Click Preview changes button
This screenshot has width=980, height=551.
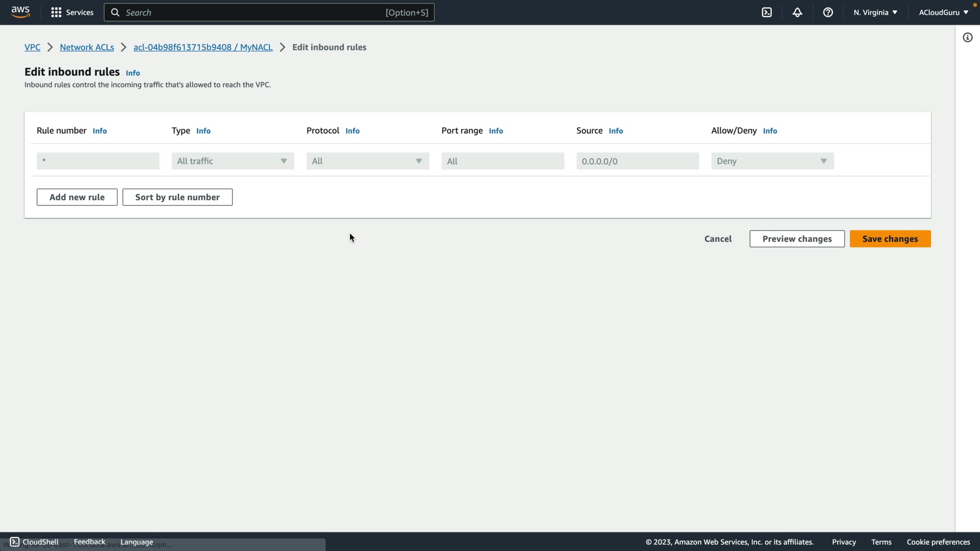click(797, 239)
